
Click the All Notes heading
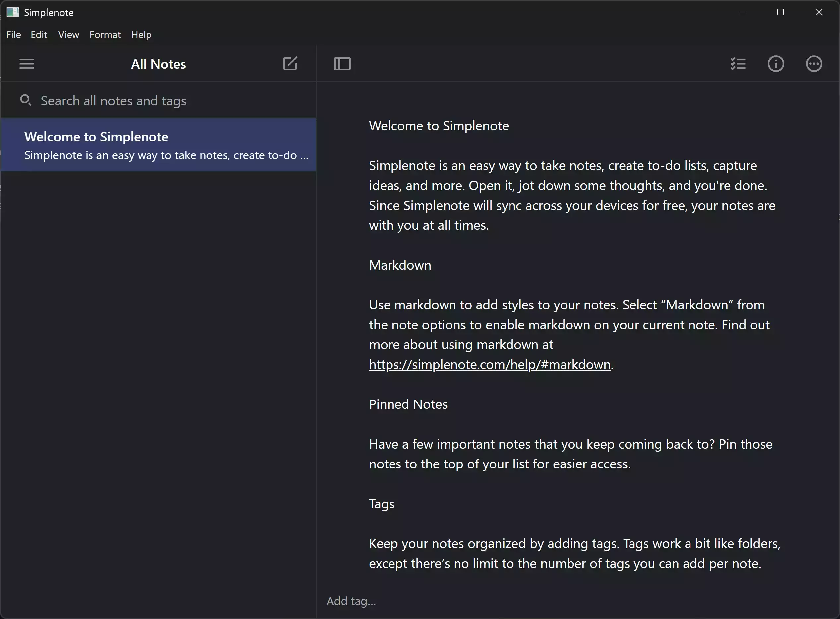(x=158, y=64)
